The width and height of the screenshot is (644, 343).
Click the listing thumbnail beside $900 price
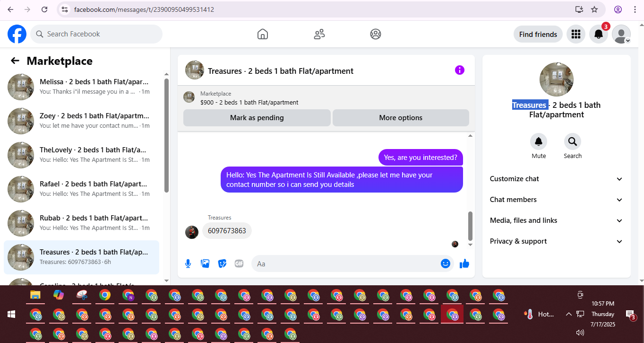tap(189, 97)
